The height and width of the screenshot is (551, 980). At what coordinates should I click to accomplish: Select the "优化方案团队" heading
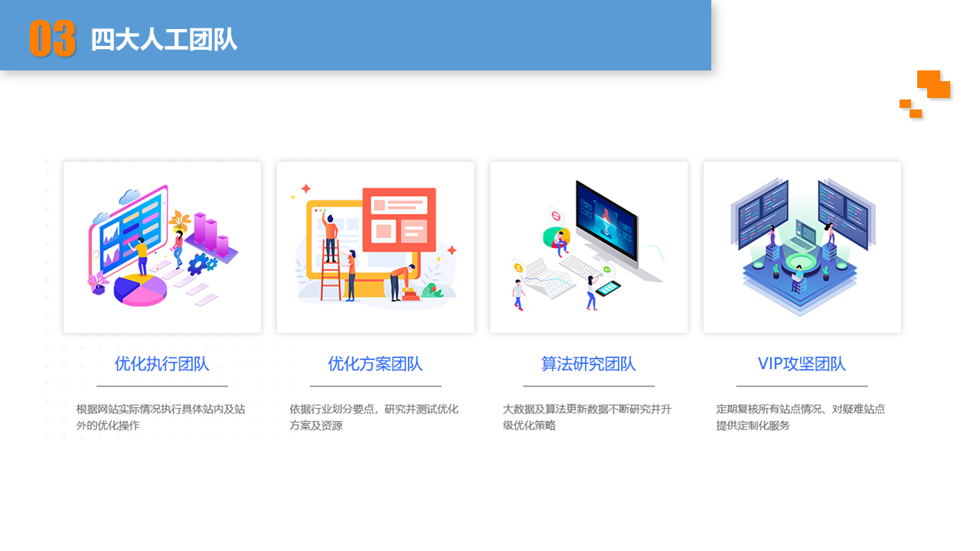[375, 364]
